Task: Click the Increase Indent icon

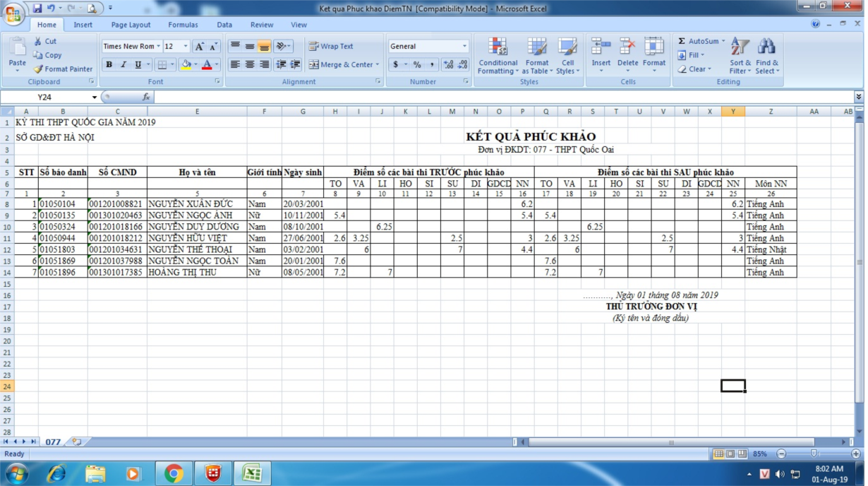Action: pyautogui.click(x=295, y=65)
